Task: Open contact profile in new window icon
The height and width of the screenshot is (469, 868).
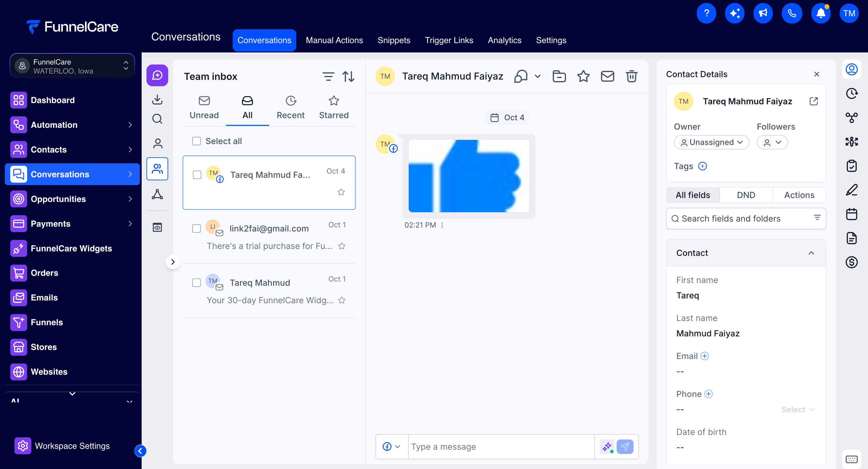Action: tap(813, 101)
